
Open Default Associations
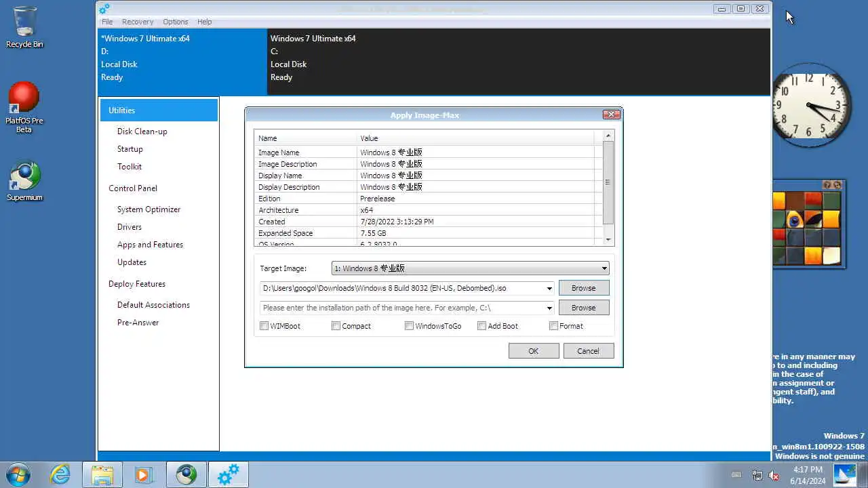click(153, 305)
